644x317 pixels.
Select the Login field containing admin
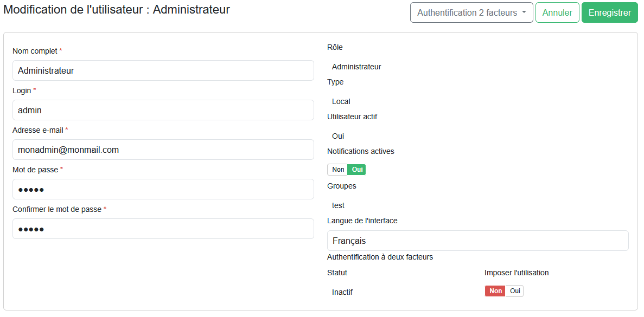163,110
